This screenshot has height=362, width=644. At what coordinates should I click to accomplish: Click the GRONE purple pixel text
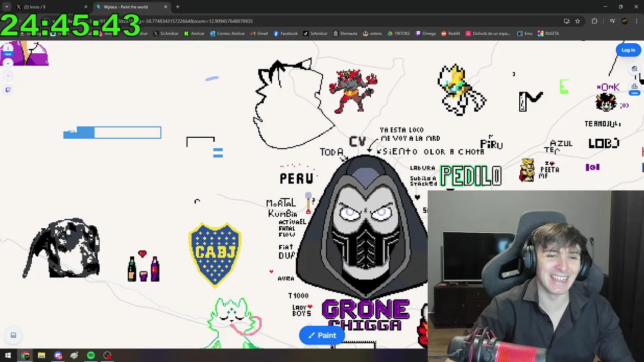(366, 309)
